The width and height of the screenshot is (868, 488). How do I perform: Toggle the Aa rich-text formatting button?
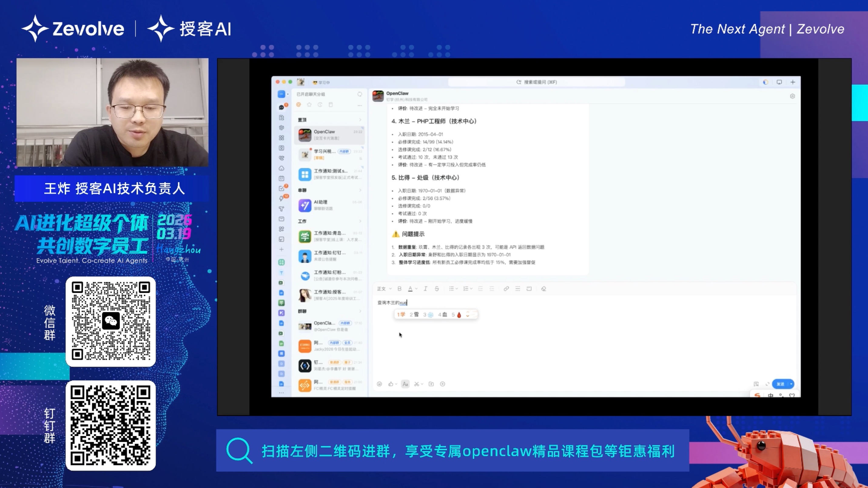(405, 384)
